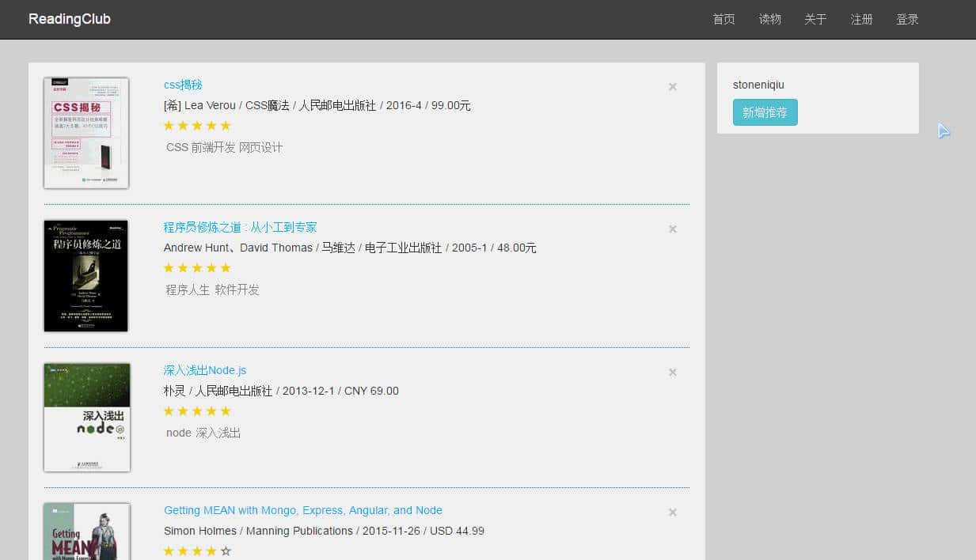Click the third star under 深入浅出Node.js

click(x=196, y=411)
